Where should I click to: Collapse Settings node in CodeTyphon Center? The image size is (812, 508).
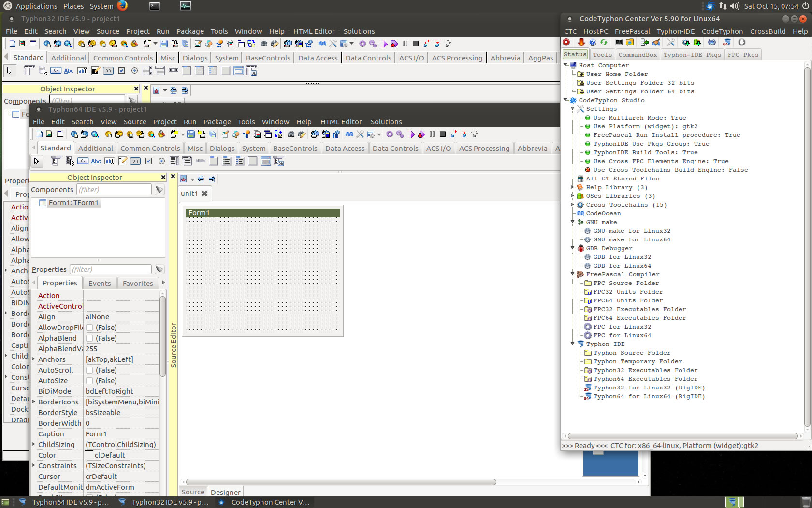[x=573, y=109]
